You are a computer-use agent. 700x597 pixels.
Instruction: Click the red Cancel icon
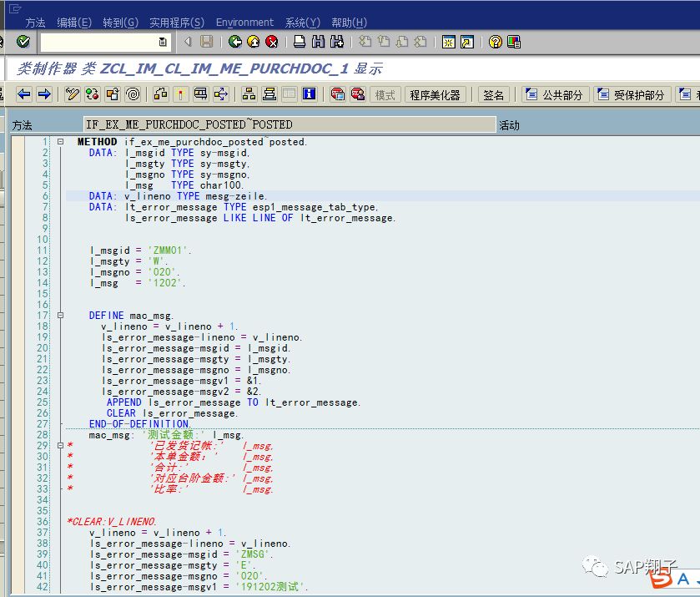(271, 42)
